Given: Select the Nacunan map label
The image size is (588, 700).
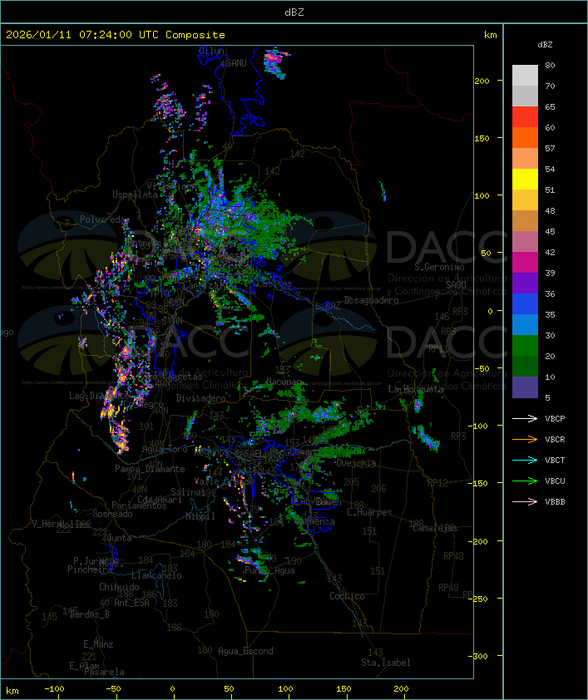Looking at the screenshot, I should 284,382.
